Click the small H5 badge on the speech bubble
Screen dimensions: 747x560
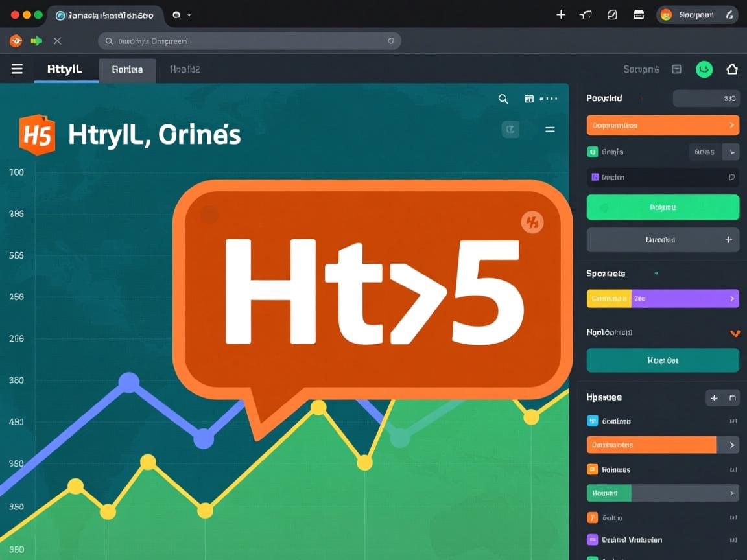[530, 221]
